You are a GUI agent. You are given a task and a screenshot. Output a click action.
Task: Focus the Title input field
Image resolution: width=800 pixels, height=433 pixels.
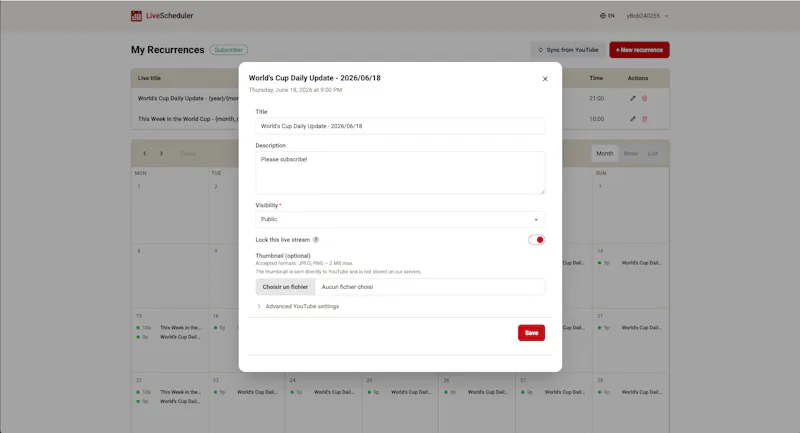(400, 126)
